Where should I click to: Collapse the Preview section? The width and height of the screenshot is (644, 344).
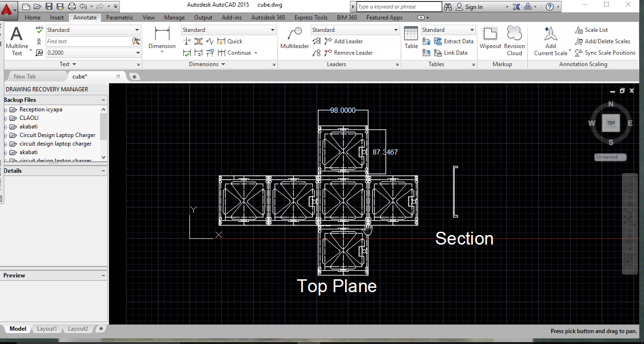pyautogui.click(x=103, y=275)
